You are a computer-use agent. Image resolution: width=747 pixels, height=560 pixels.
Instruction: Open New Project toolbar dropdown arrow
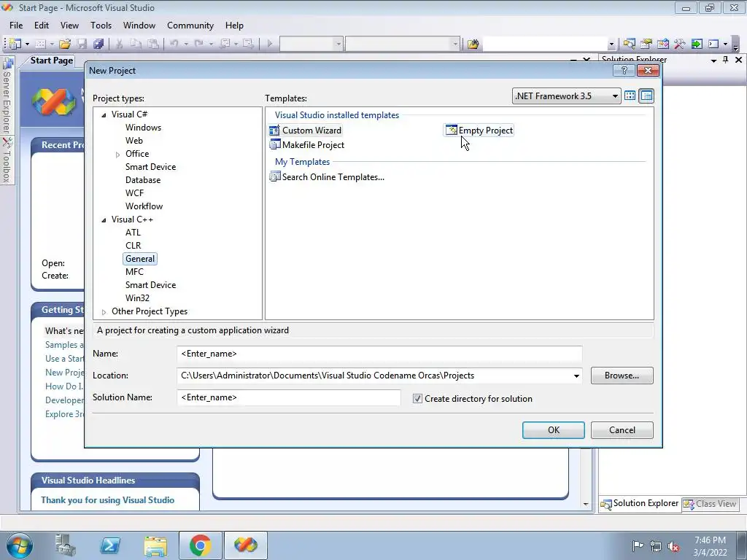coord(27,44)
